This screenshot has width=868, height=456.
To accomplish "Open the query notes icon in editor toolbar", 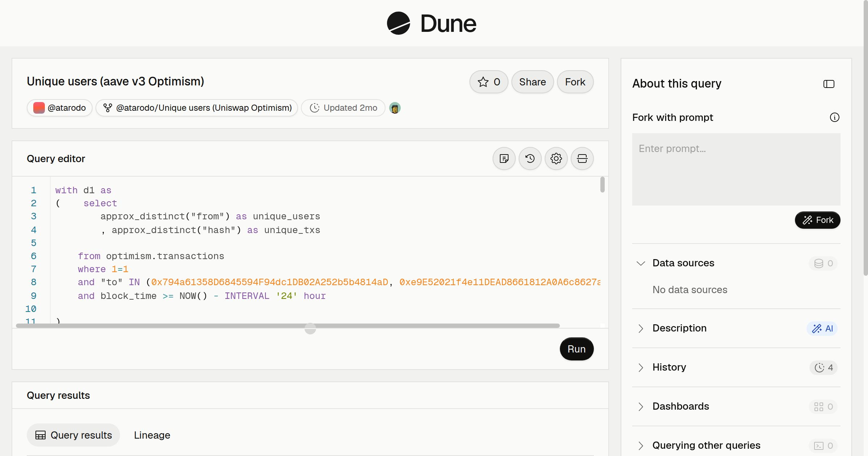I will tap(504, 159).
